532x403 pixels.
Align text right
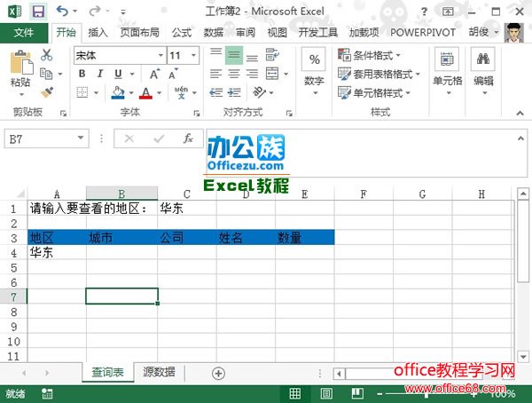[252, 74]
